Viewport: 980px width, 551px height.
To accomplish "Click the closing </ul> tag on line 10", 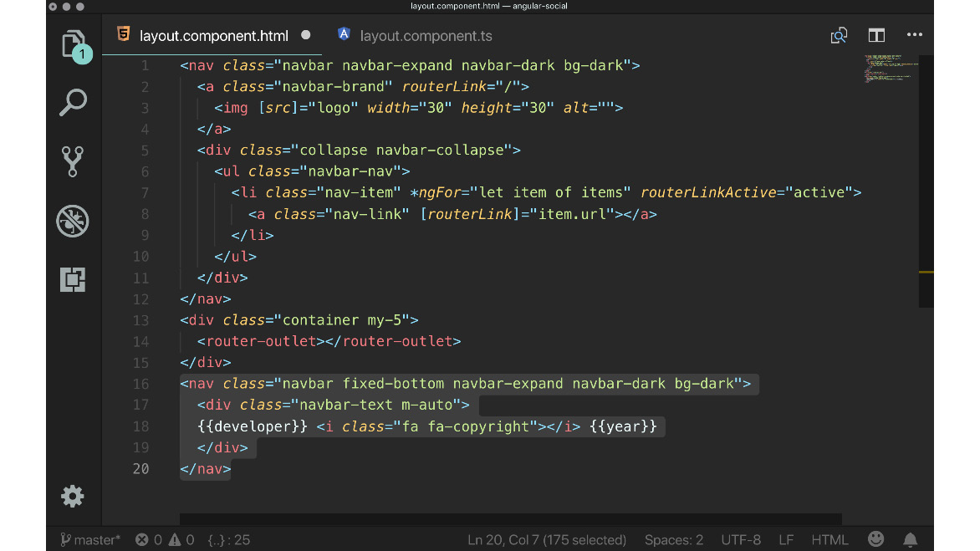I will point(236,257).
